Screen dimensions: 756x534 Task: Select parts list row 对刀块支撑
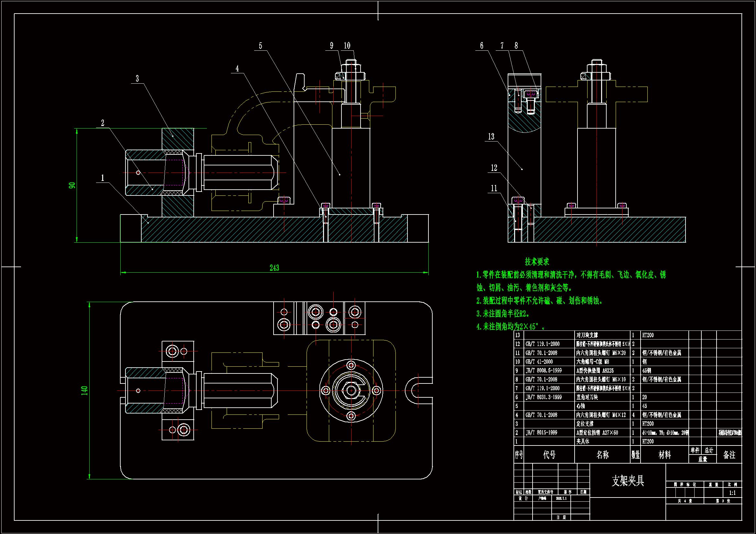[587, 335]
